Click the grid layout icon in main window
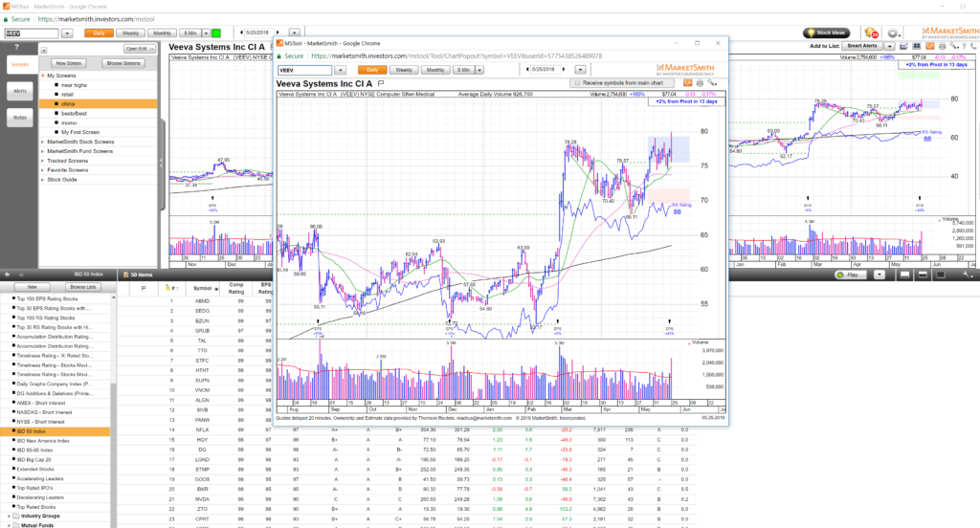Viewport: 980px width, 528px height. [916, 46]
